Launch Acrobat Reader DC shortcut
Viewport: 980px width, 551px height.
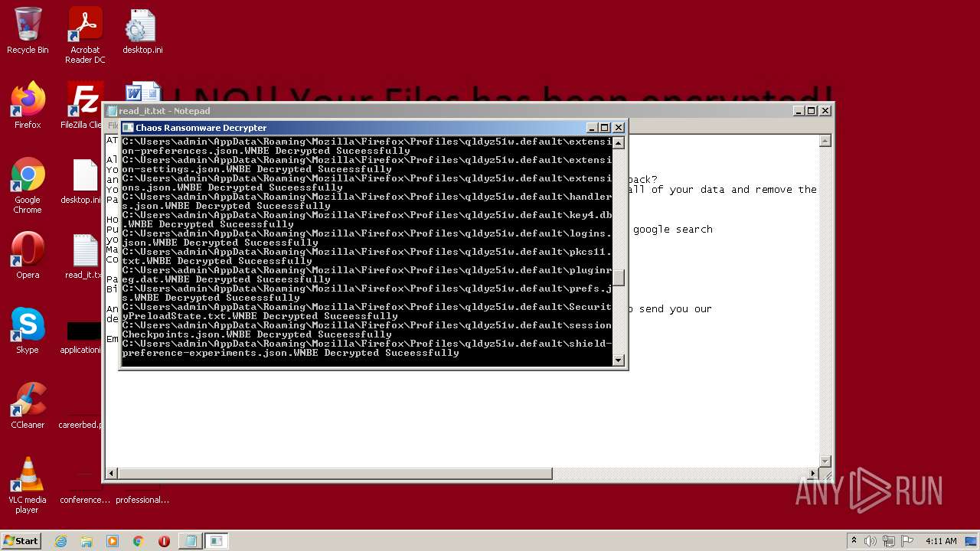85,35
